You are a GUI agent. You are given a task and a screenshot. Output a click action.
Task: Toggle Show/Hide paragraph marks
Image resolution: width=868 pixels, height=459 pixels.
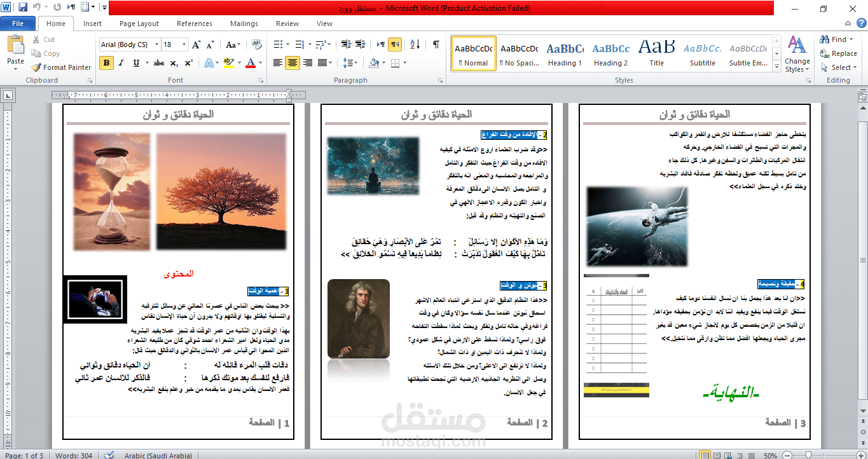436,45
